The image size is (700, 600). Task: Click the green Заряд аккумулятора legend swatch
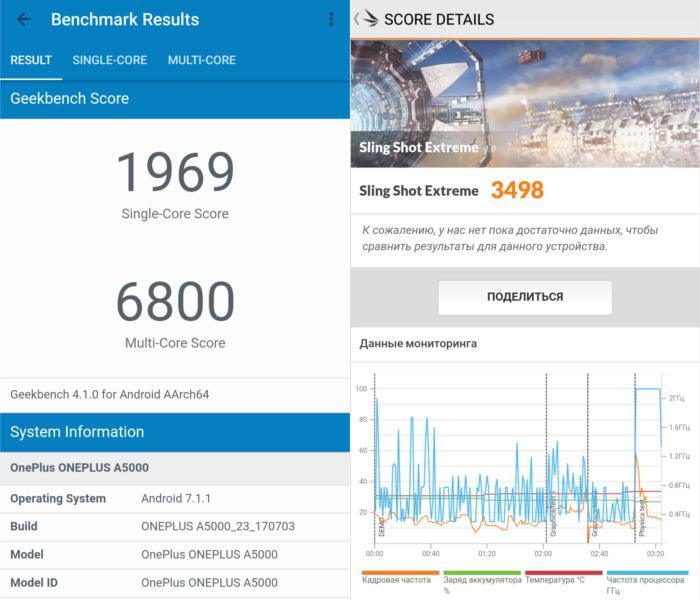[481, 573]
